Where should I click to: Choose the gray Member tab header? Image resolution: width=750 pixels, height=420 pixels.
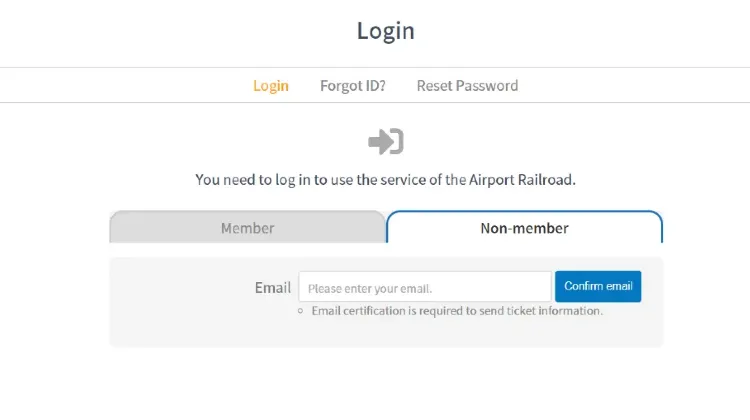(247, 228)
